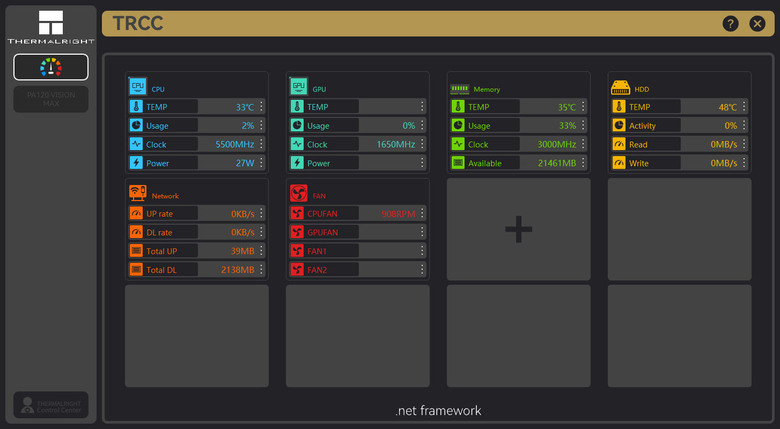
Task: Click the TRCC title text
Action: point(138,23)
